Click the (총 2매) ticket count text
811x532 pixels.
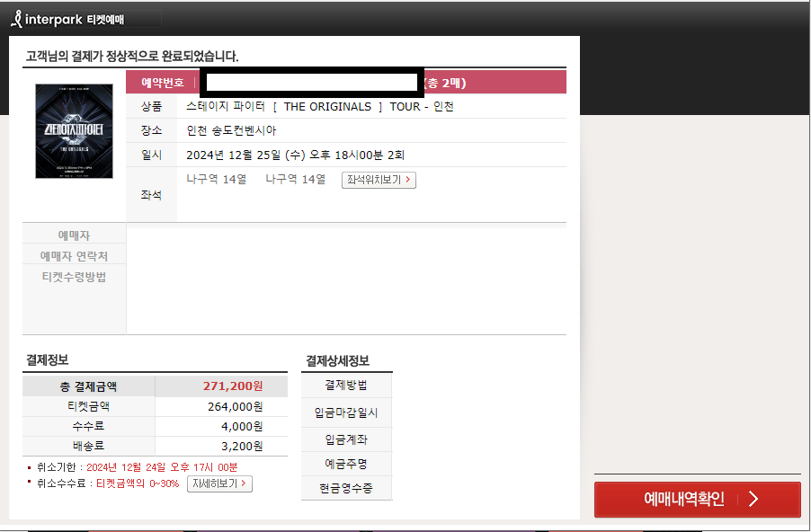(x=445, y=84)
